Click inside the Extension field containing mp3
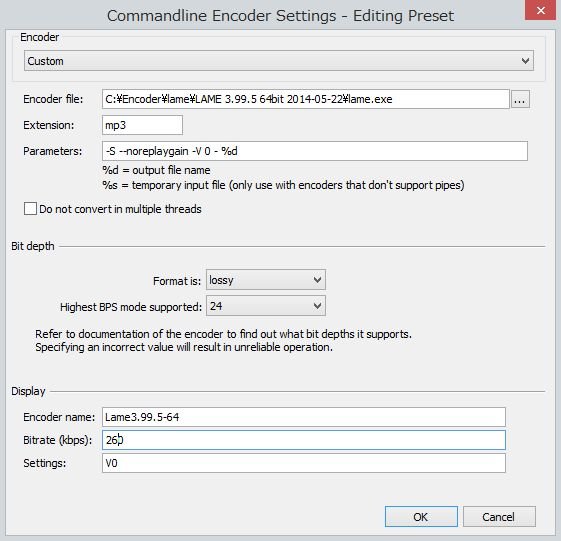This screenshot has width=561, height=541. 142,125
